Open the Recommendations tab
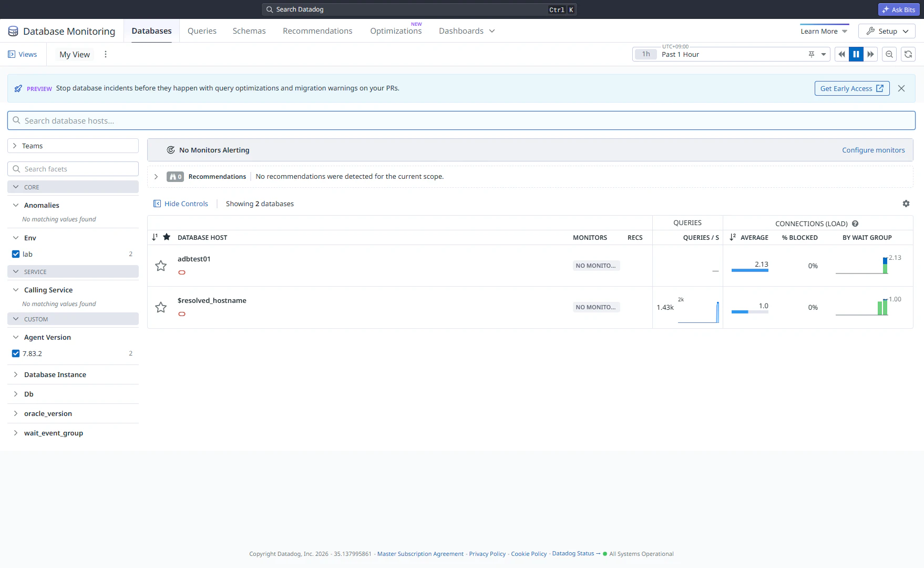The width and height of the screenshot is (924, 568). coord(317,31)
